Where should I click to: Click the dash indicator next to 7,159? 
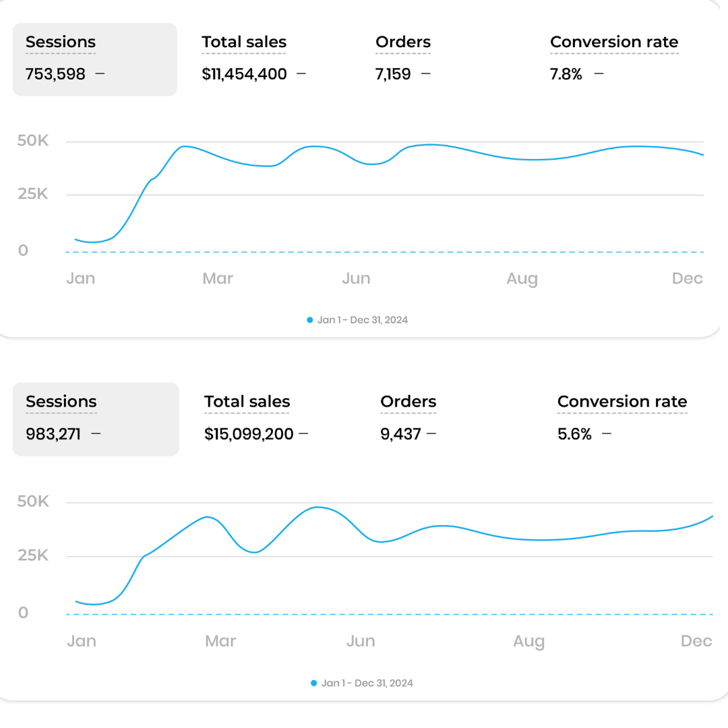coord(425,73)
